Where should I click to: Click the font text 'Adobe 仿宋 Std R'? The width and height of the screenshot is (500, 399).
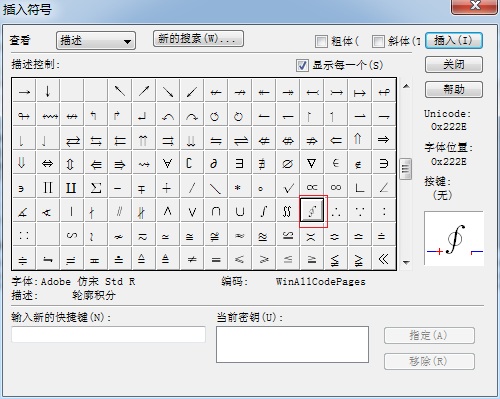[88, 282]
